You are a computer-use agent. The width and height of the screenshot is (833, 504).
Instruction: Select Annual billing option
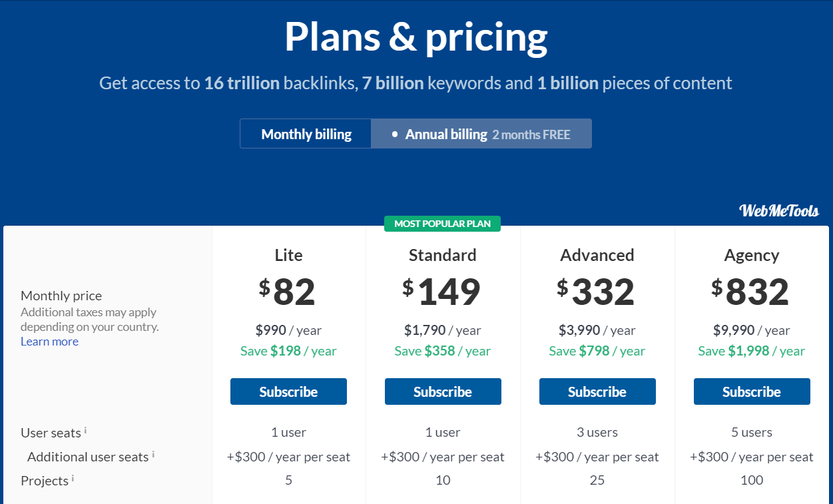pos(481,134)
